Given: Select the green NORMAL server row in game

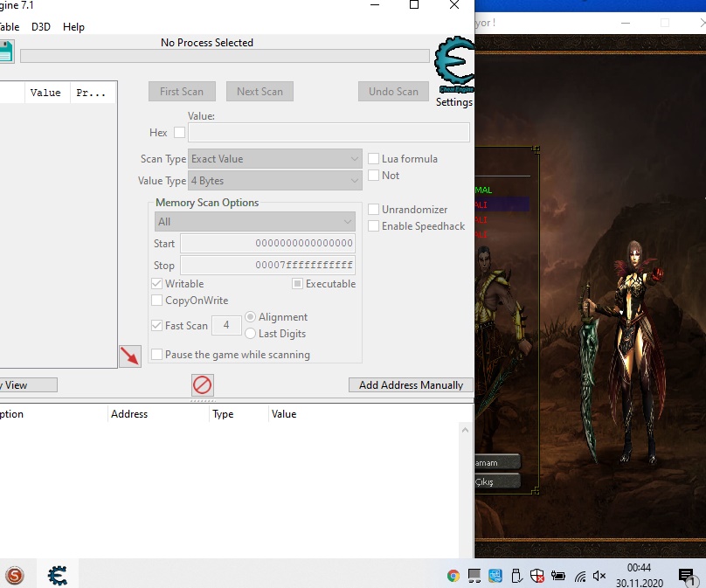Looking at the screenshot, I should pyautogui.click(x=502, y=190).
